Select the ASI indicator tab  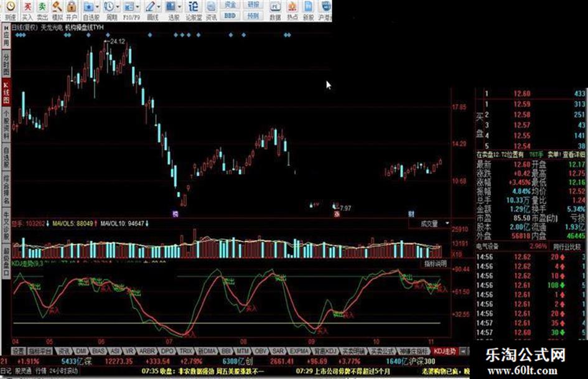(114, 351)
